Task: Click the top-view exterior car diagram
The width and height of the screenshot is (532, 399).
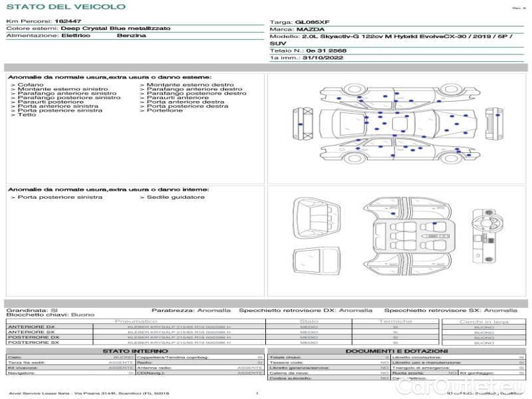Action: point(399,122)
